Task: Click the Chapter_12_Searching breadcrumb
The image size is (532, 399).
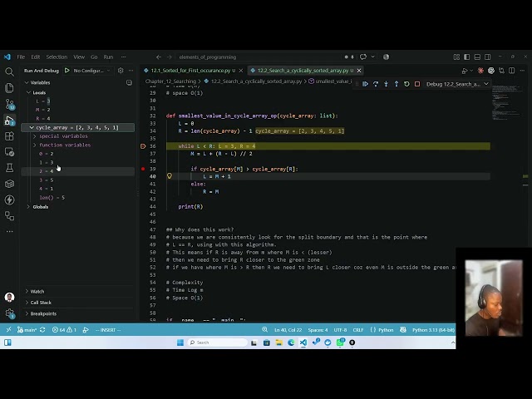Action: point(170,81)
